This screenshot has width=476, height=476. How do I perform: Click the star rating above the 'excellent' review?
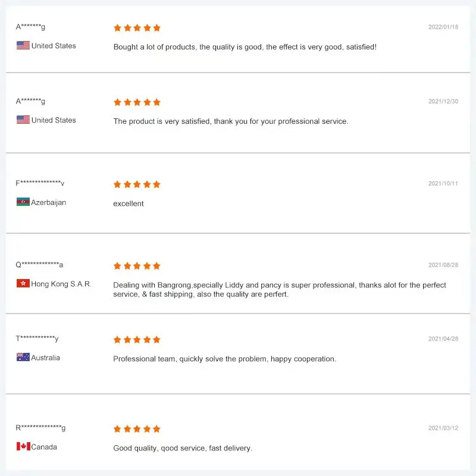(137, 184)
